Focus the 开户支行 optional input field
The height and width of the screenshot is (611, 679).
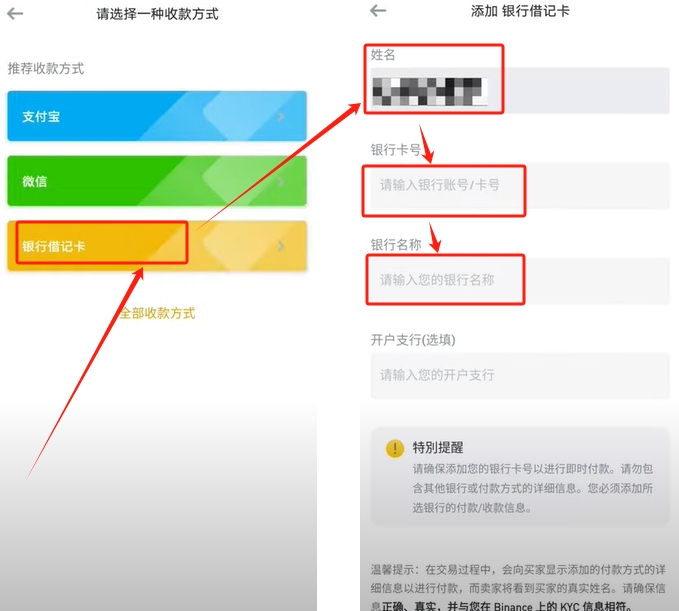coord(520,375)
